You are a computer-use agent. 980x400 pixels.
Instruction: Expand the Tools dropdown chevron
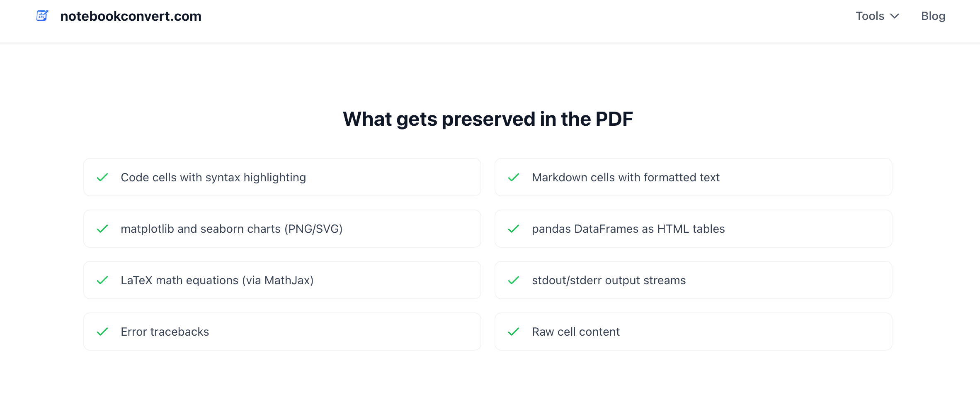pos(895,16)
